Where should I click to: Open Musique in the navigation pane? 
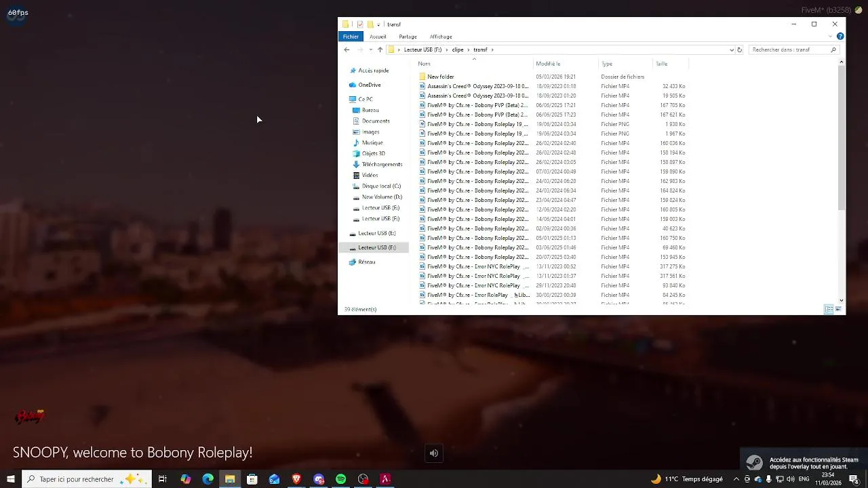pyautogui.click(x=368, y=142)
